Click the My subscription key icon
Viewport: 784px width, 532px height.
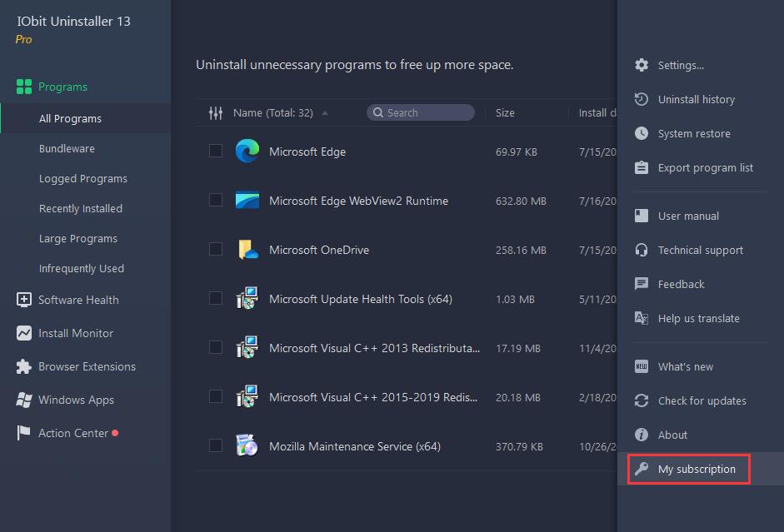click(x=642, y=469)
